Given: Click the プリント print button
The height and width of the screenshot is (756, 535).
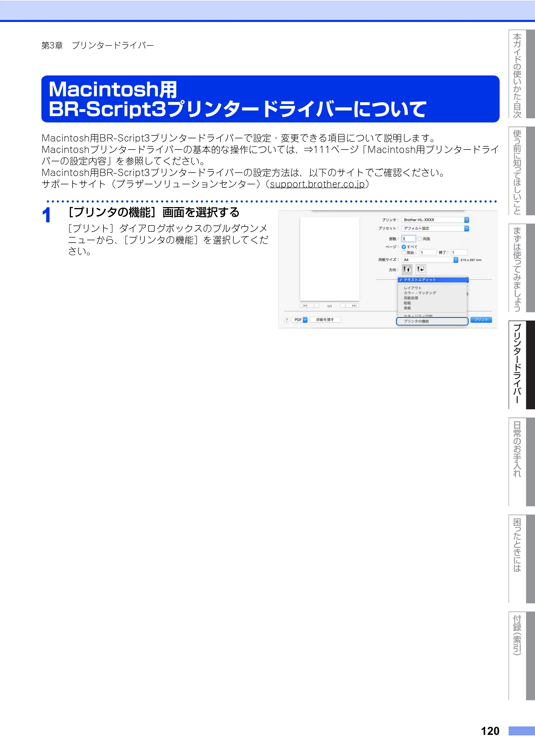Looking at the screenshot, I should tap(481, 319).
